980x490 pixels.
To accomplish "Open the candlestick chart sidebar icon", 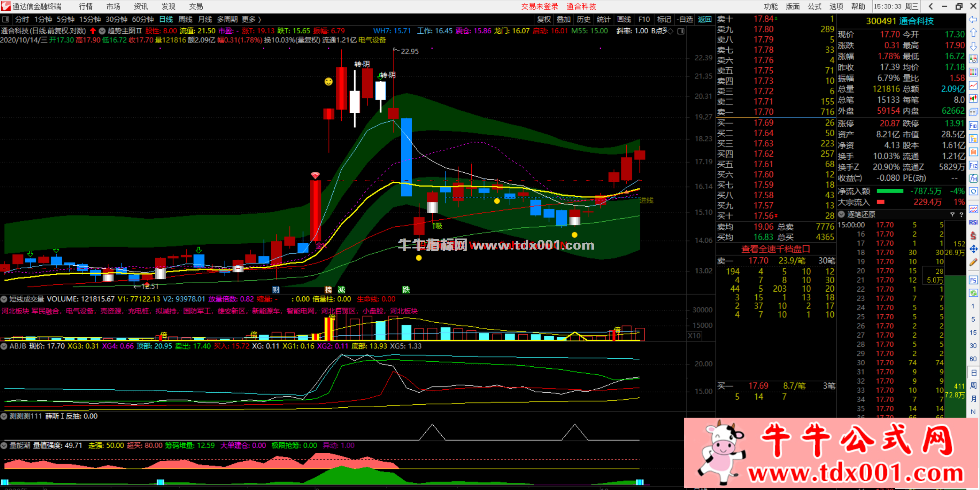I will pos(973,99).
